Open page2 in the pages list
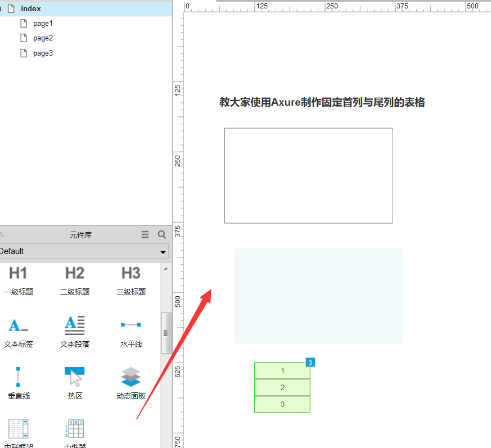 tap(43, 38)
